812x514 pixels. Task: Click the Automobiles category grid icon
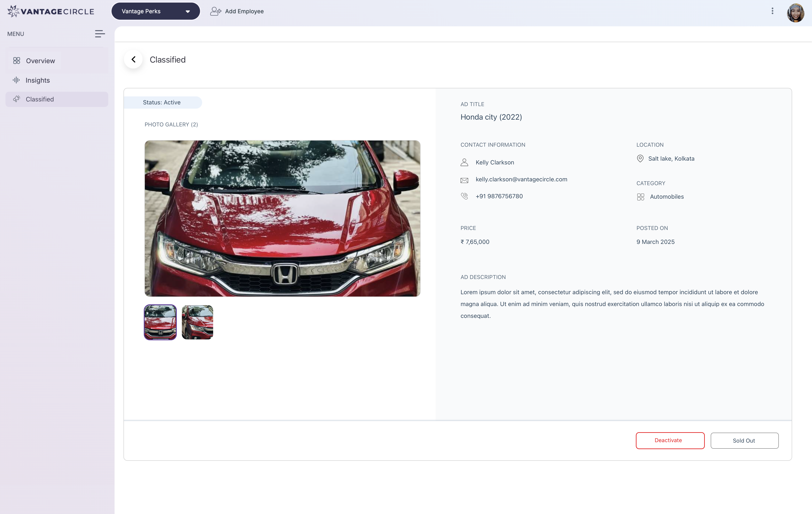[640, 197]
